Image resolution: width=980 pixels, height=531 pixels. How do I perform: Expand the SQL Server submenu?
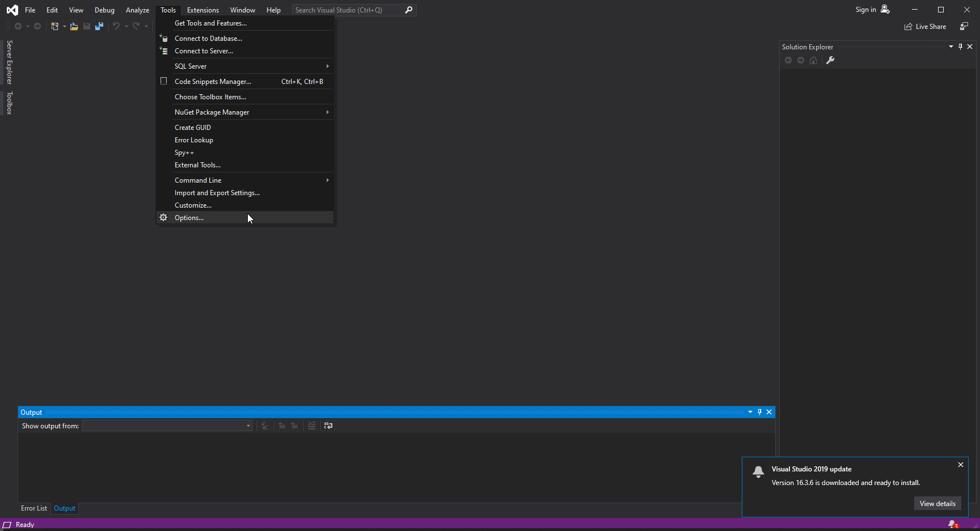pyautogui.click(x=245, y=66)
